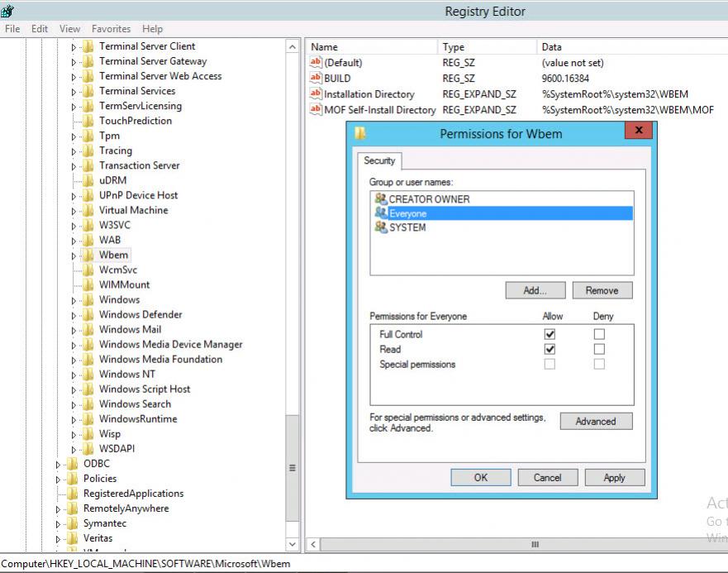Screen dimensions: 728x573
Task: Click the uDRM folder icon
Action: [88, 180]
